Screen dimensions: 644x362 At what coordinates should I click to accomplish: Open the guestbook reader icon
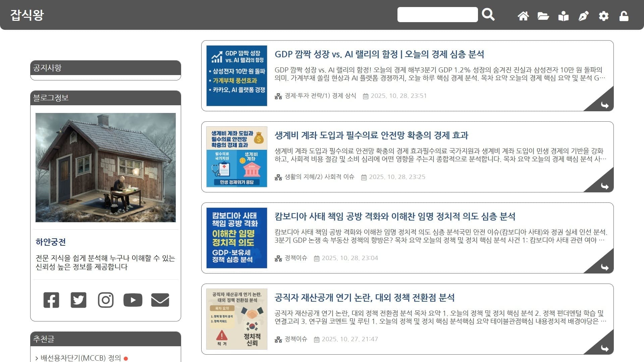click(x=563, y=16)
